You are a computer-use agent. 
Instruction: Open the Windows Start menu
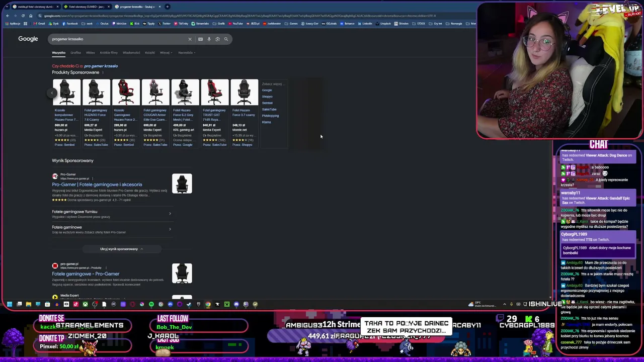point(10,304)
